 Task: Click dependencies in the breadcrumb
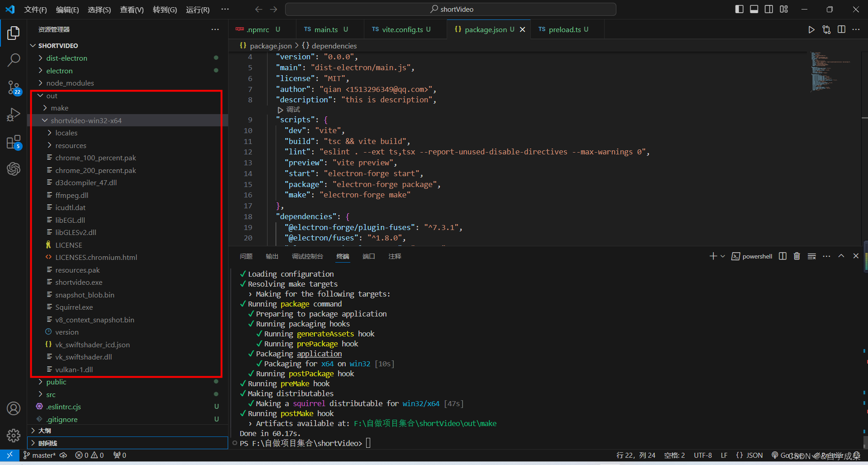point(334,46)
